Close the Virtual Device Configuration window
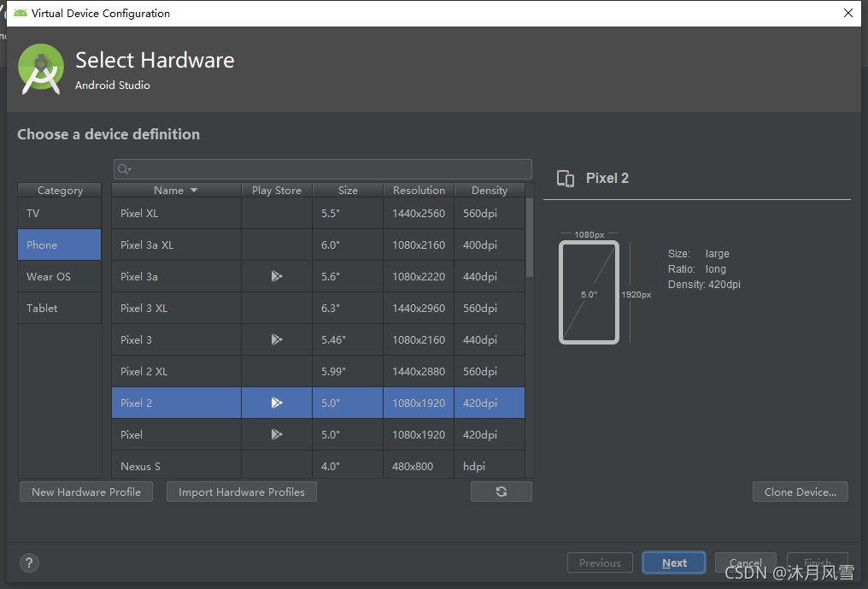 pyautogui.click(x=848, y=13)
